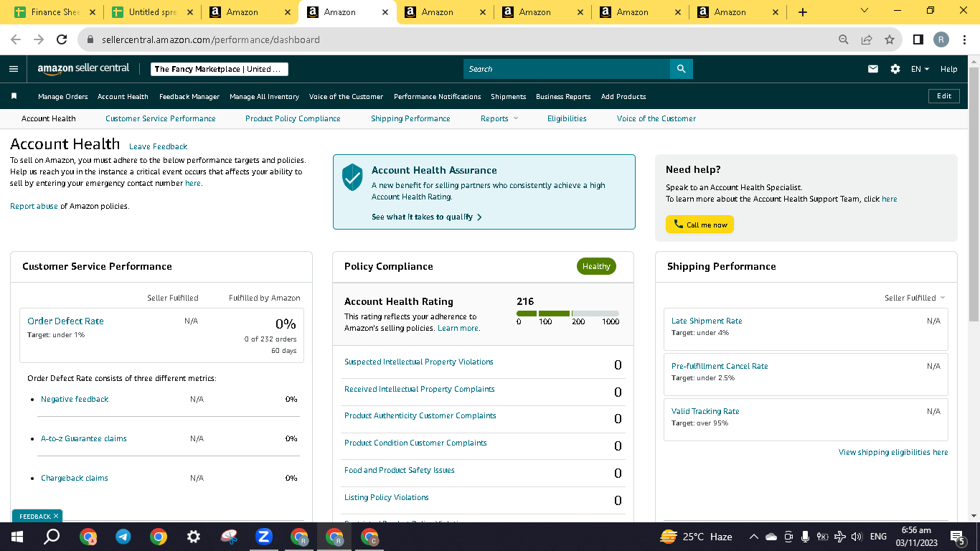The image size is (980, 551).
Task: Click the search magnifier button
Action: (681, 69)
